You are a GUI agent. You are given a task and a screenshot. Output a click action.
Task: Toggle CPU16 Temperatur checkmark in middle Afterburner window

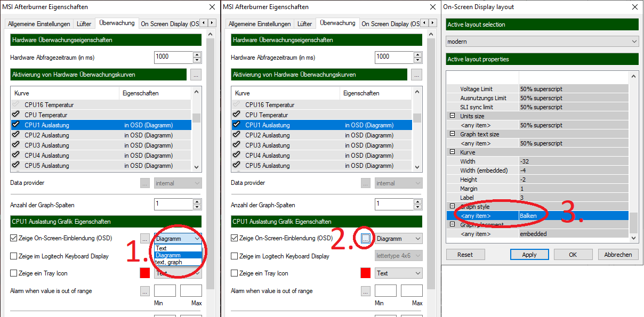coord(237,104)
